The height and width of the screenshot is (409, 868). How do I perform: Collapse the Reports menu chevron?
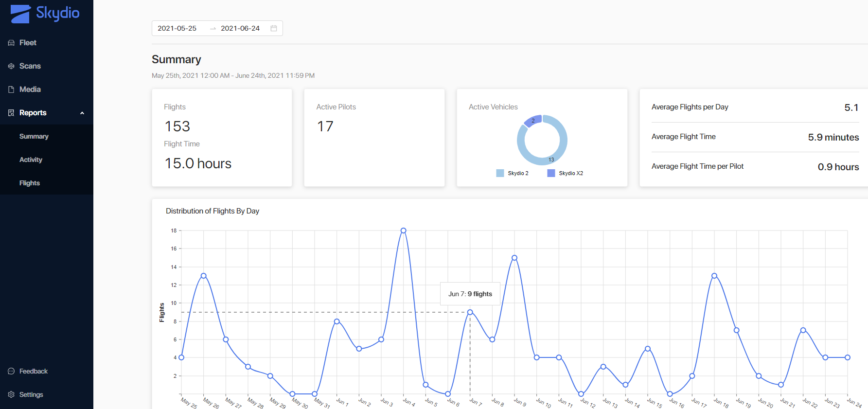point(82,113)
